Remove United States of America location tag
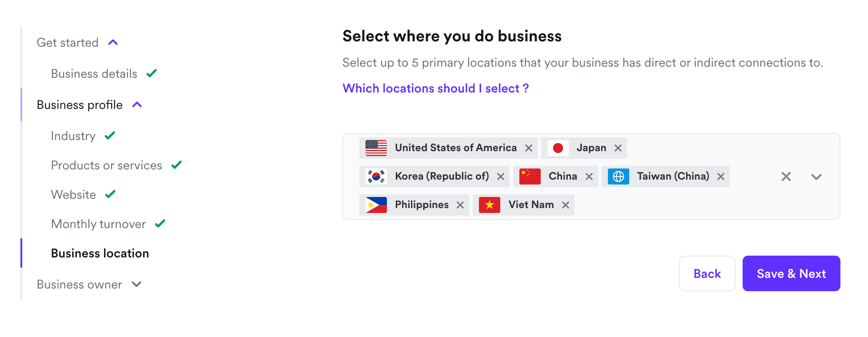868x337 pixels. 528,148
